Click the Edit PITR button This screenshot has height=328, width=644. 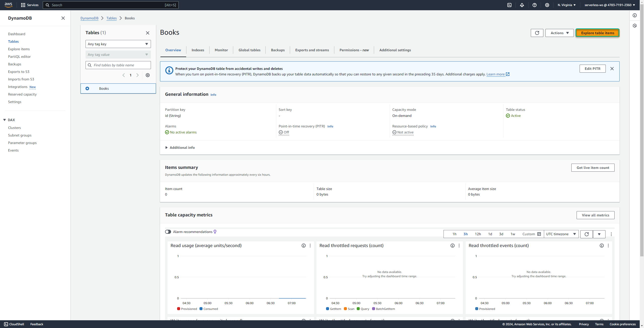[x=592, y=69]
